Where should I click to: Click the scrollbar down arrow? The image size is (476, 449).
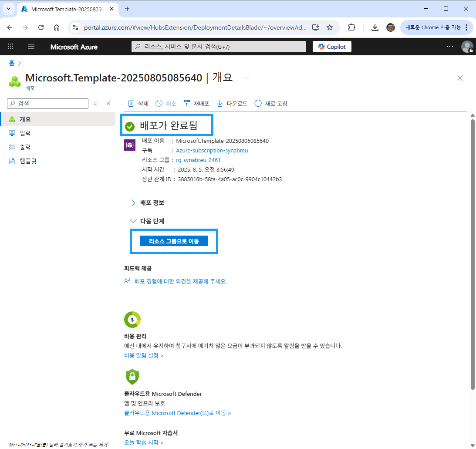click(473, 446)
